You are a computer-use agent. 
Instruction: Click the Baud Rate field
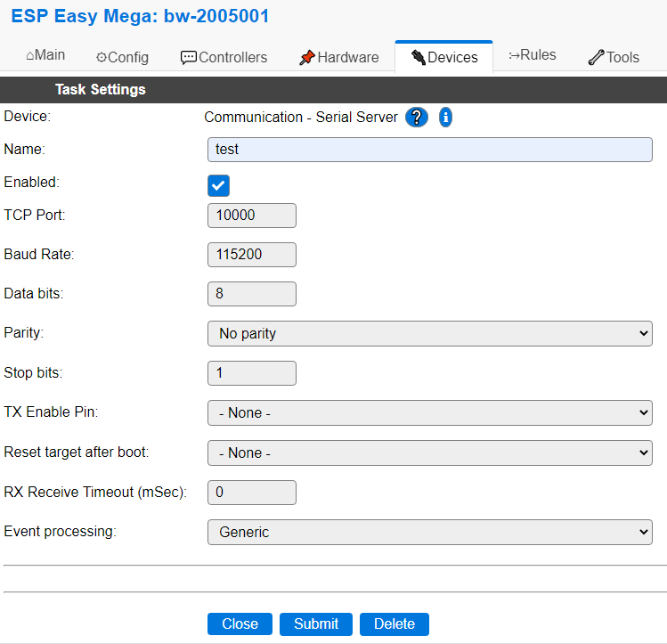click(252, 255)
